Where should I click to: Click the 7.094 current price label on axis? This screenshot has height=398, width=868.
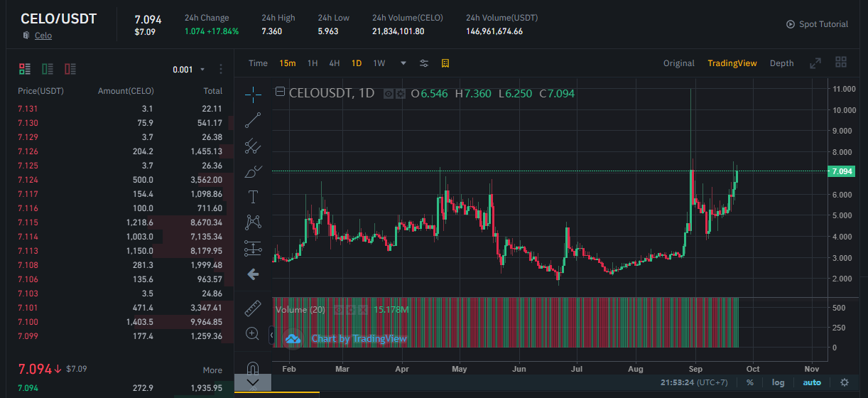click(842, 171)
